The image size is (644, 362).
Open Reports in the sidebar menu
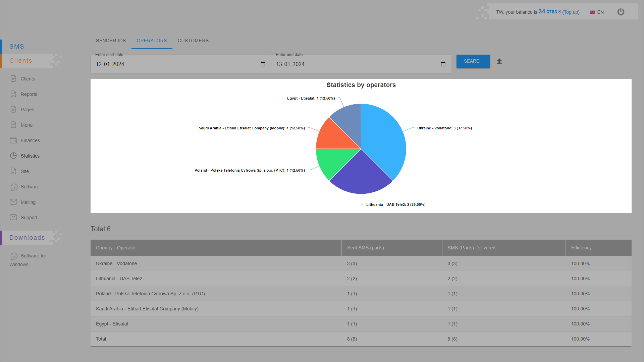coord(29,94)
